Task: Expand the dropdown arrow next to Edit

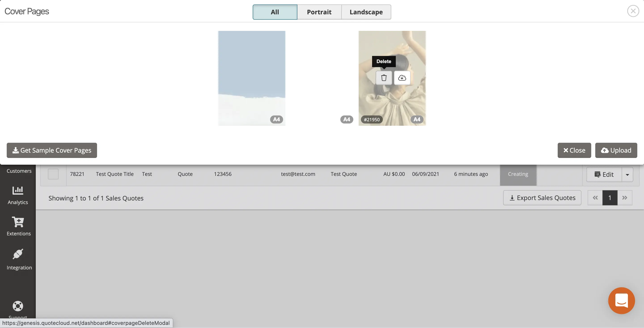Action: (627, 175)
